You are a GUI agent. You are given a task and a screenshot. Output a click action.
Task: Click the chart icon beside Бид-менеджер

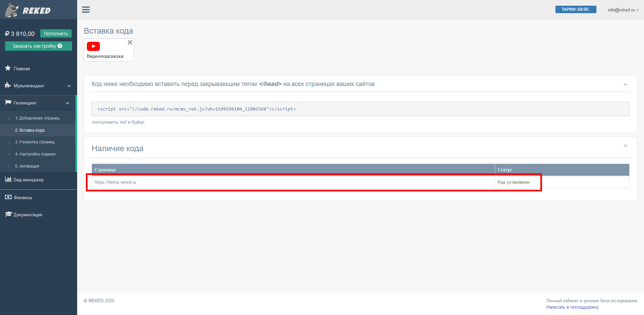coord(8,179)
